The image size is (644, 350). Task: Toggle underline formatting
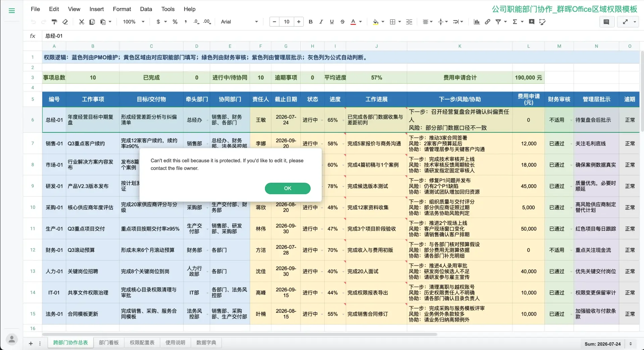pos(332,22)
